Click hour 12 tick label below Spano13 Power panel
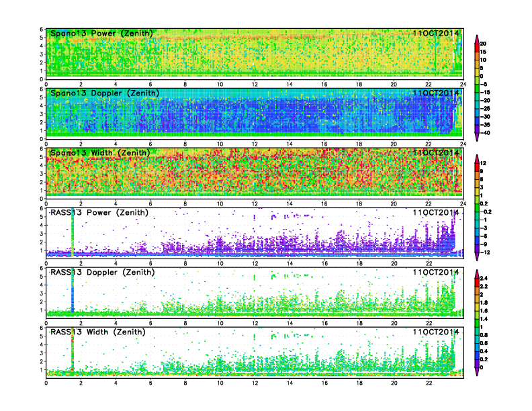Viewport: 532px width, 411px height. [x=255, y=84]
